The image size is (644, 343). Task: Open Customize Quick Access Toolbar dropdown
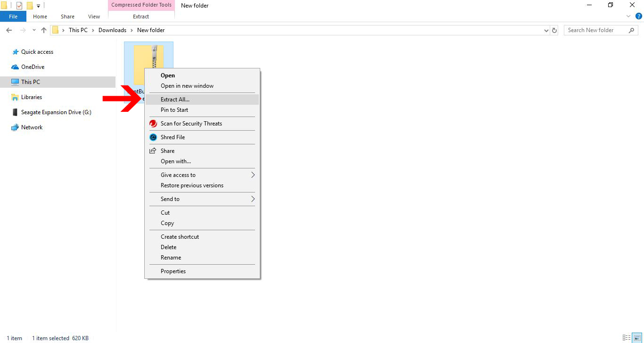39,6
